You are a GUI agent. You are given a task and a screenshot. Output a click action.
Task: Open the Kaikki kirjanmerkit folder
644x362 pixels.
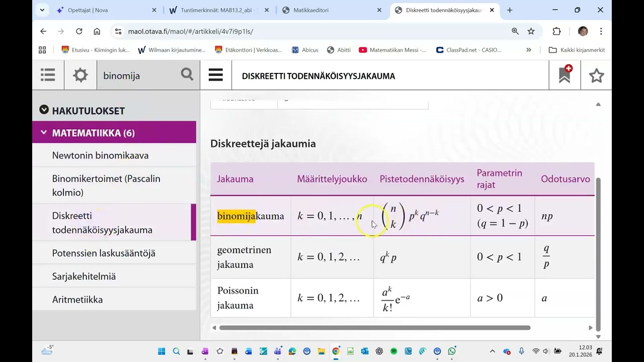577,50
